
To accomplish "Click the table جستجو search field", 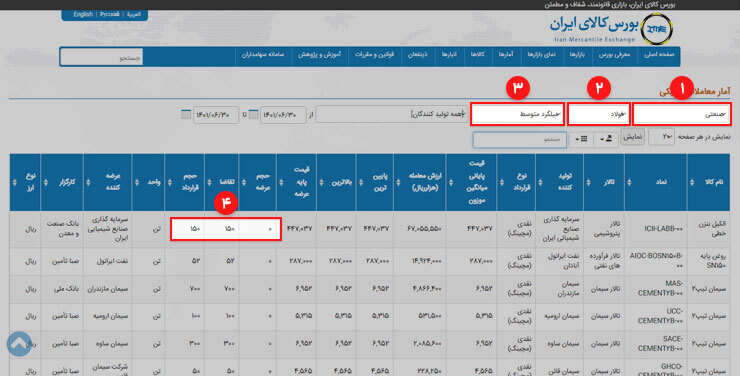I will [520, 140].
